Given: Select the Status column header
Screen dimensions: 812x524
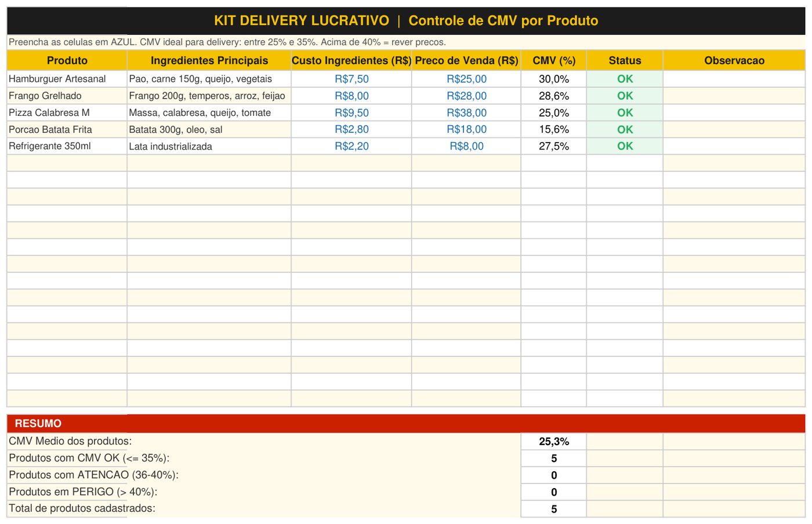Looking at the screenshot, I should click(x=625, y=60).
